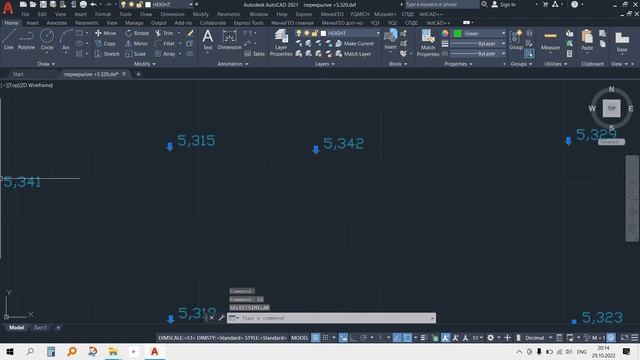Click Save in the quick access toolbar
640x360 pixels.
[43, 4]
